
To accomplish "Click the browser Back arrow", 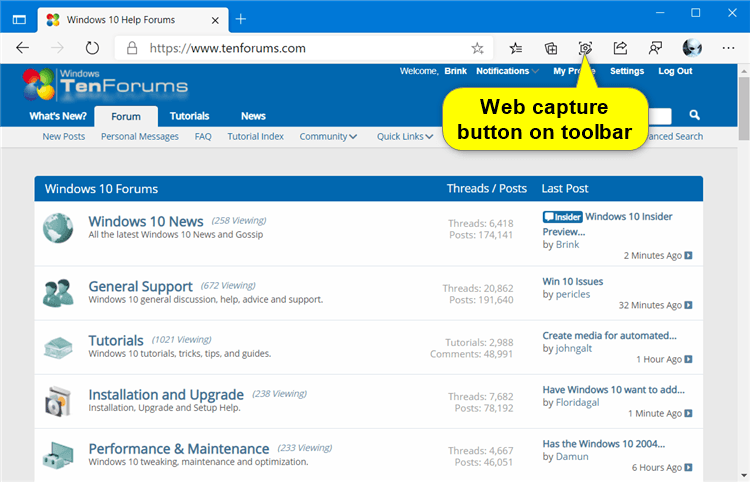I will point(22,48).
